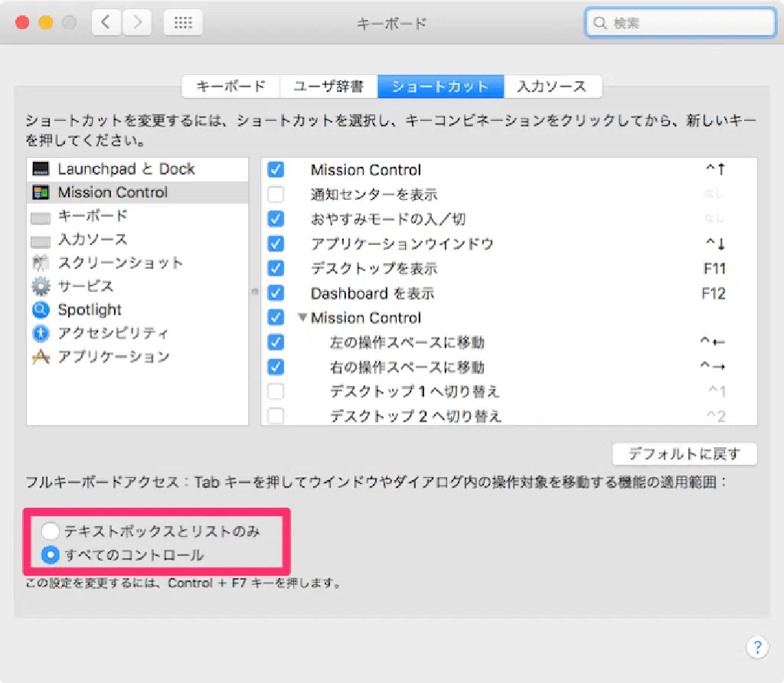The height and width of the screenshot is (683, 784).
Task: Enable デスクトップ 1 へ切り替え checkbox
Action: pyautogui.click(x=276, y=392)
